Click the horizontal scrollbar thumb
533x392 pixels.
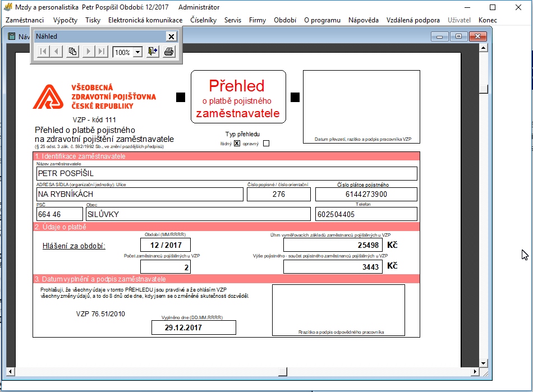283,372
